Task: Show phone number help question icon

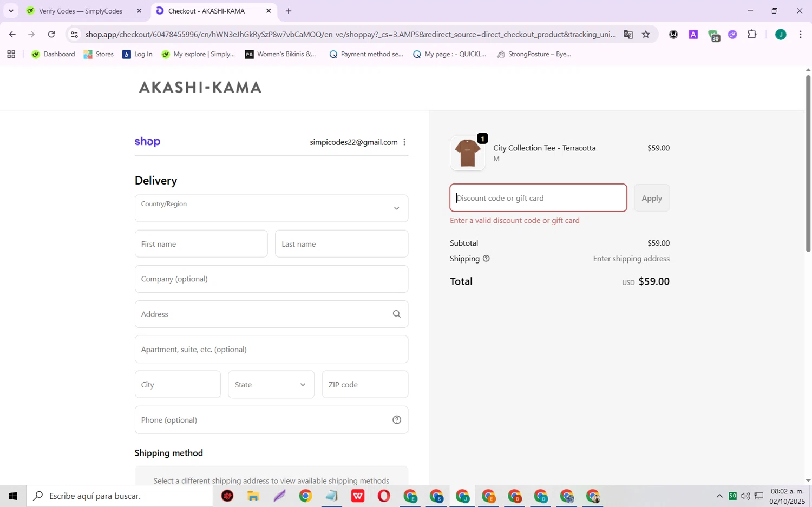Action: [397, 420]
